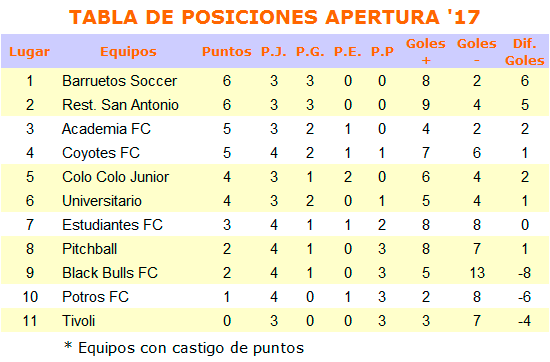This screenshot has width=550, height=362.
Task: Select the 'Equipos' column header
Action: pyautogui.click(x=128, y=52)
